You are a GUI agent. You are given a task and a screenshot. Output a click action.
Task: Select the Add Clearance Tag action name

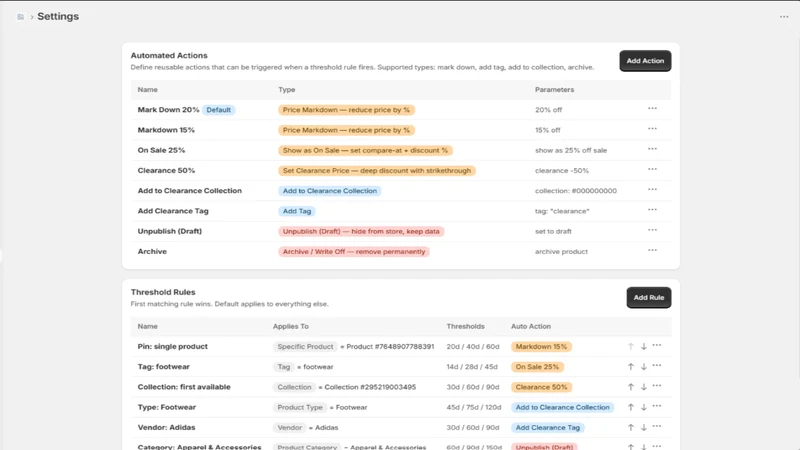[x=173, y=211]
